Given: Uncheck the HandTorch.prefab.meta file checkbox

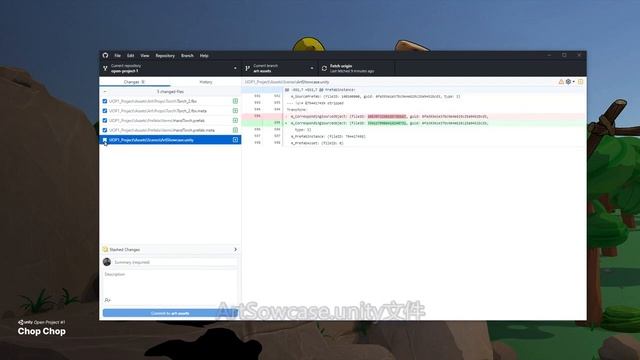Looking at the screenshot, I should [x=105, y=130].
